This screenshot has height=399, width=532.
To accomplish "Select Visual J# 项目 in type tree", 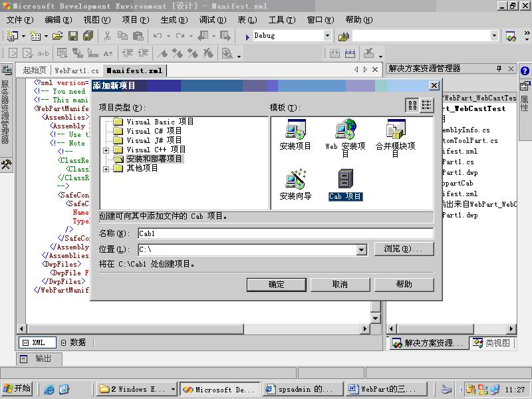I will [x=154, y=140].
